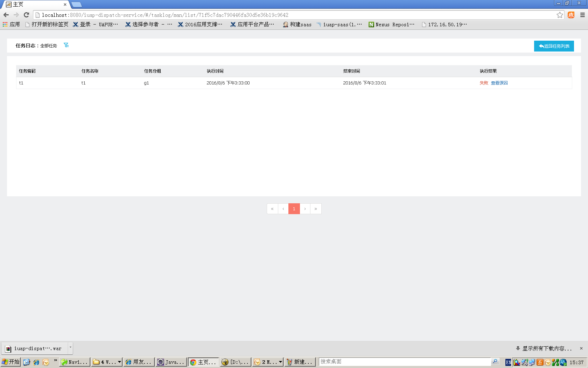
Task: Click the orange extension icon beside address bar
Action: (571, 15)
